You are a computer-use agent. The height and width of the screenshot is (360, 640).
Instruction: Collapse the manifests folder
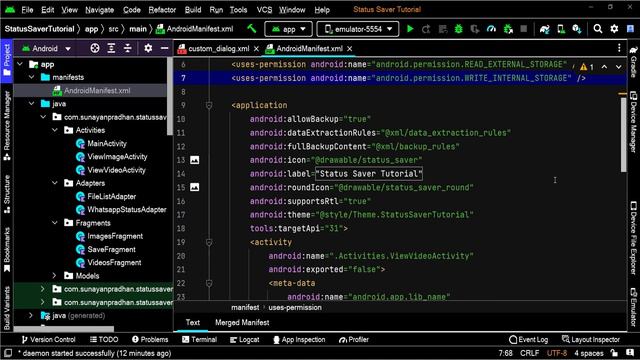point(31,77)
